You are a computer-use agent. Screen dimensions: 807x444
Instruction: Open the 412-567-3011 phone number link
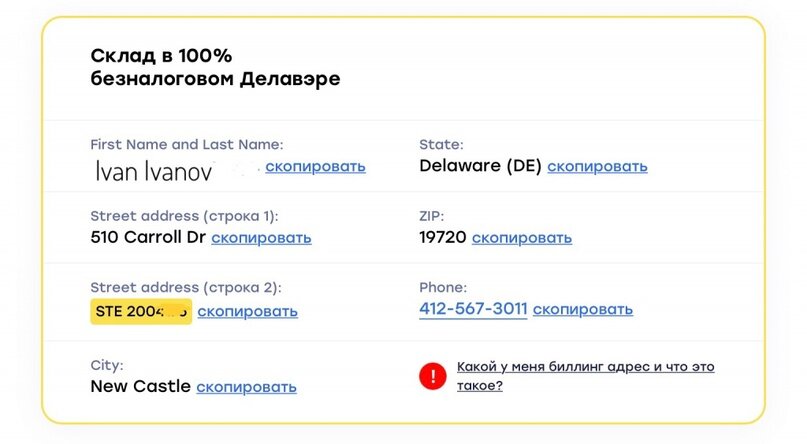[x=473, y=310]
